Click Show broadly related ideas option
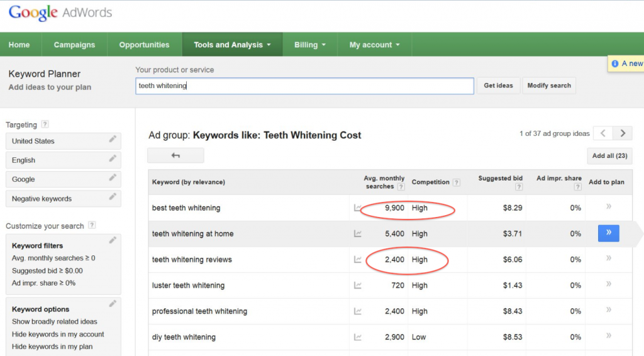Viewport: 644px width, 356px height. coord(55,321)
